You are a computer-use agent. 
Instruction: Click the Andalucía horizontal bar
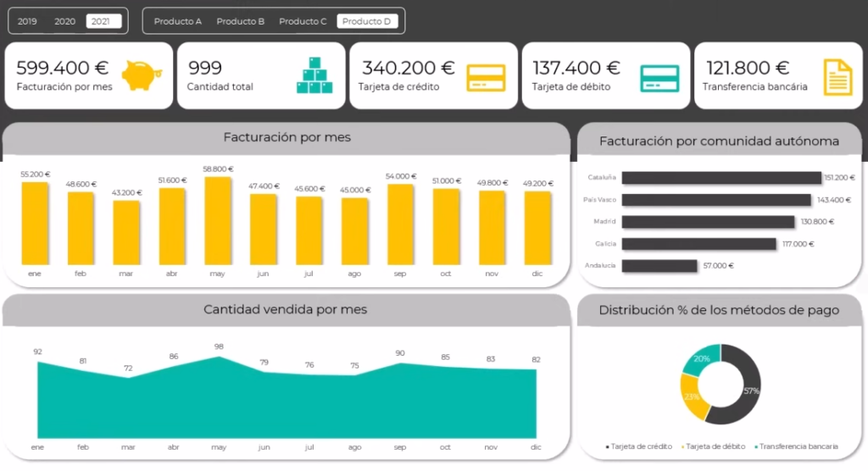coord(659,266)
